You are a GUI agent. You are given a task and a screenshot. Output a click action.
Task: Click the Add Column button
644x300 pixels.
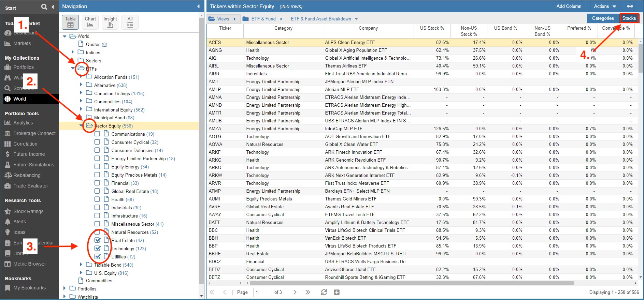pos(569,6)
